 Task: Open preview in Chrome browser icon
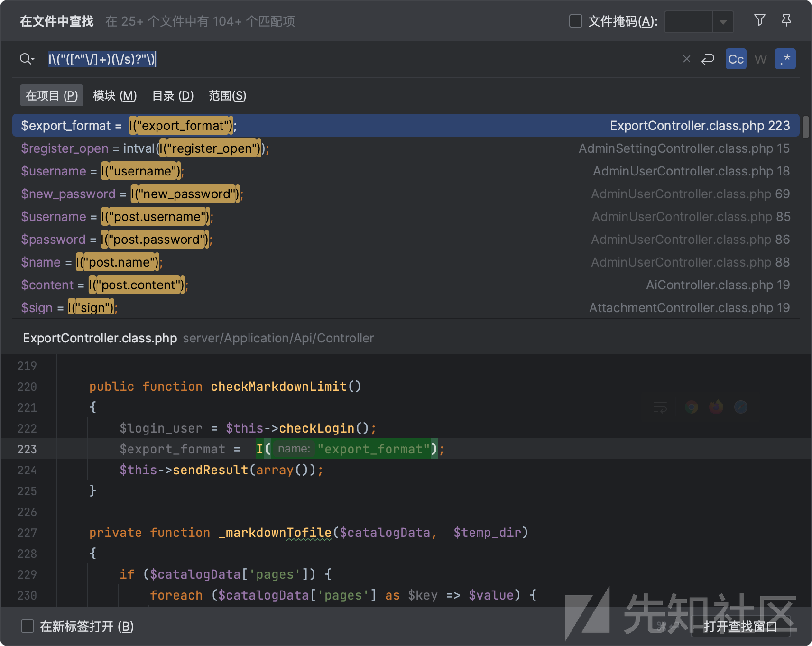coord(692,407)
